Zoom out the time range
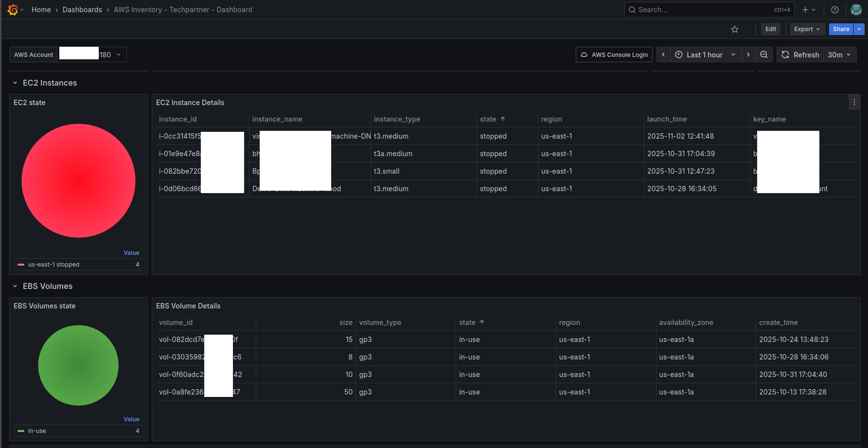 click(764, 54)
